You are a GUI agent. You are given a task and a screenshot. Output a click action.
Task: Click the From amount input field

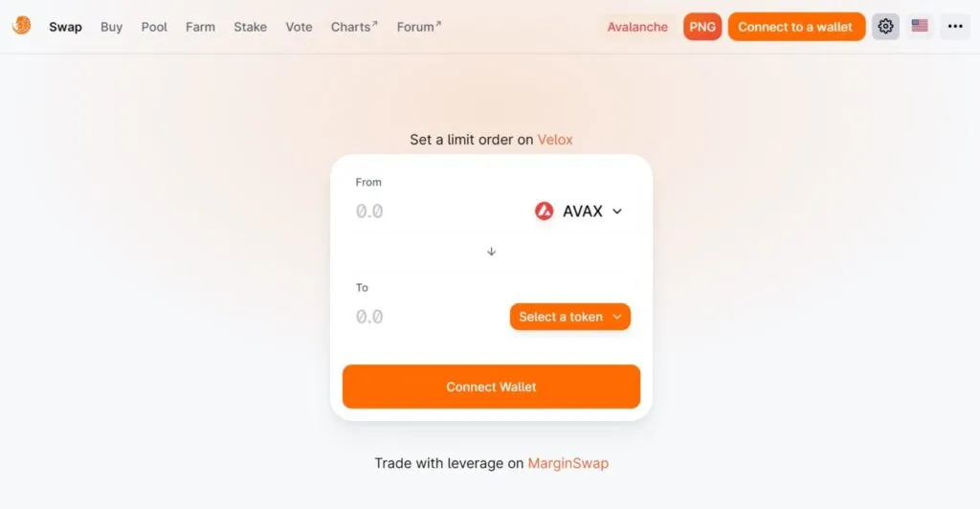(x=437, y=211)
